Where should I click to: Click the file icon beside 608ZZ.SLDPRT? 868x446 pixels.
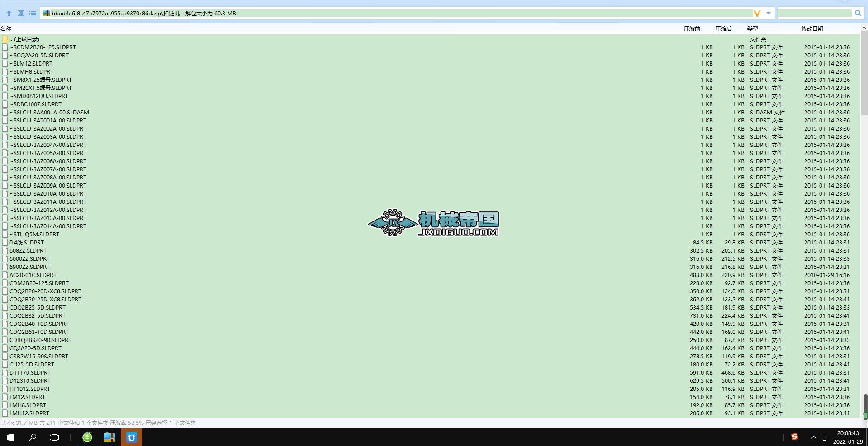click(x=5, y=251)
